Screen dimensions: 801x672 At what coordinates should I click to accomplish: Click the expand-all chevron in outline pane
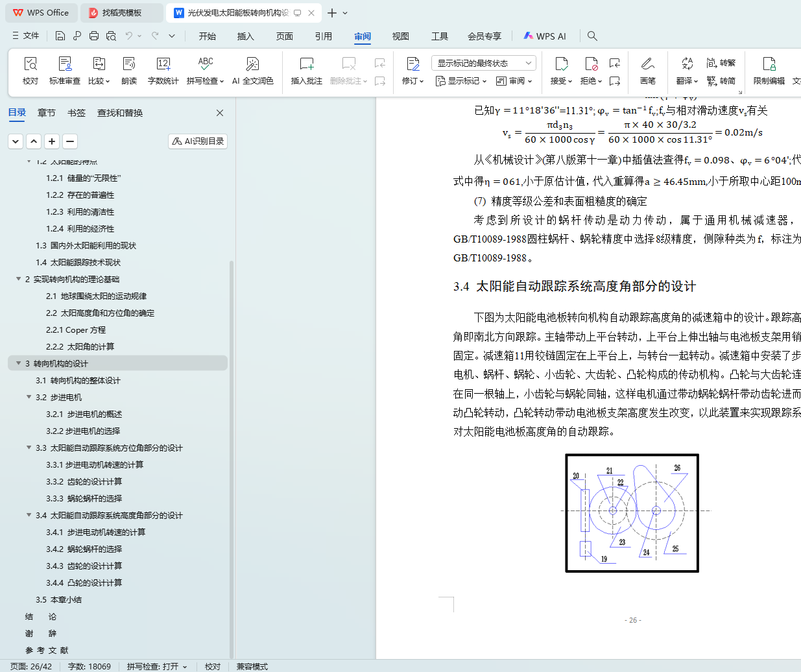click(16, 141)
